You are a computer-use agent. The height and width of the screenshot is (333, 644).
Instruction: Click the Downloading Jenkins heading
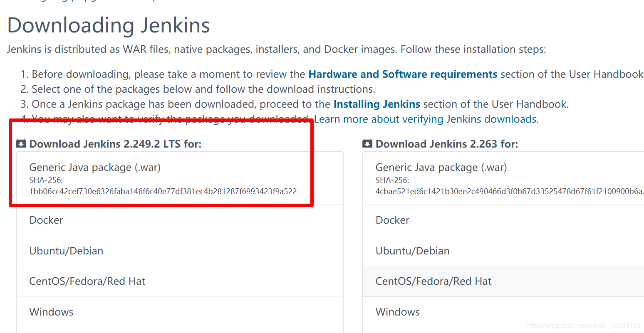(109, 25)
